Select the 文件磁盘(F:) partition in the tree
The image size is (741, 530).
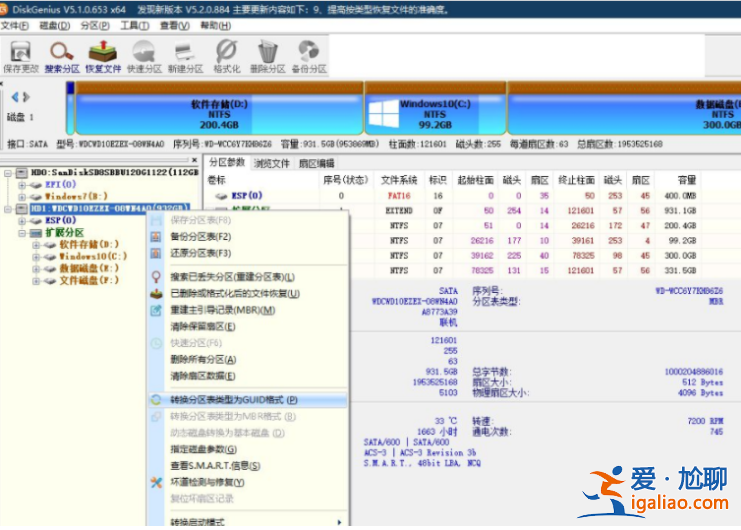89,281
